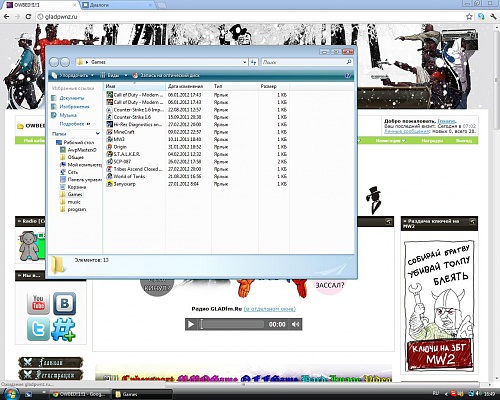Select the music folder in tree
The width and height of the screenshot is (500, 400).
coord(70,202)
